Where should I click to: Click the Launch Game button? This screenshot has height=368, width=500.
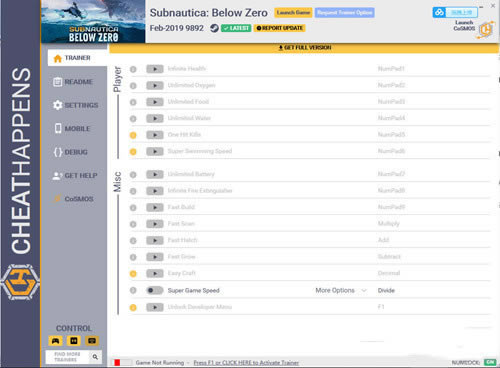tap(293, 13)
